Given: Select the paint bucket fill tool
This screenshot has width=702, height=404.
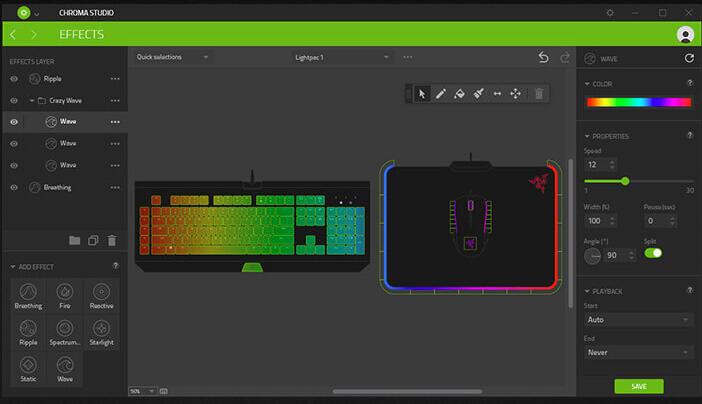Looking at the screenshot, I should pos(459,93).
